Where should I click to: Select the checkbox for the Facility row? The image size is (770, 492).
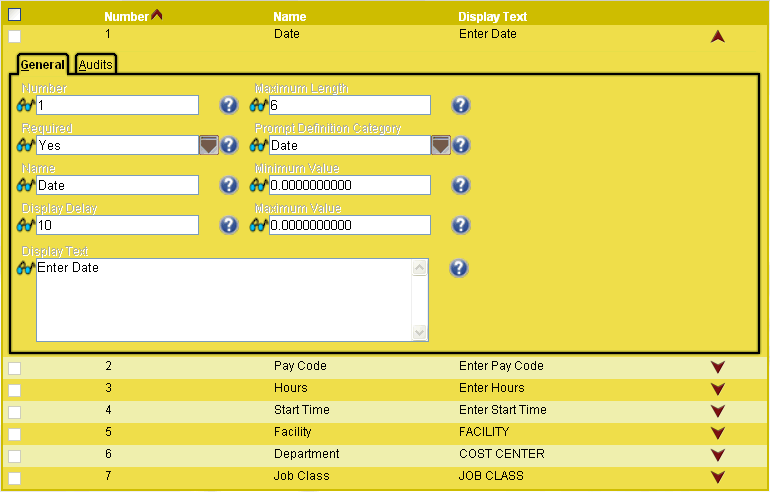pos(14,434)
